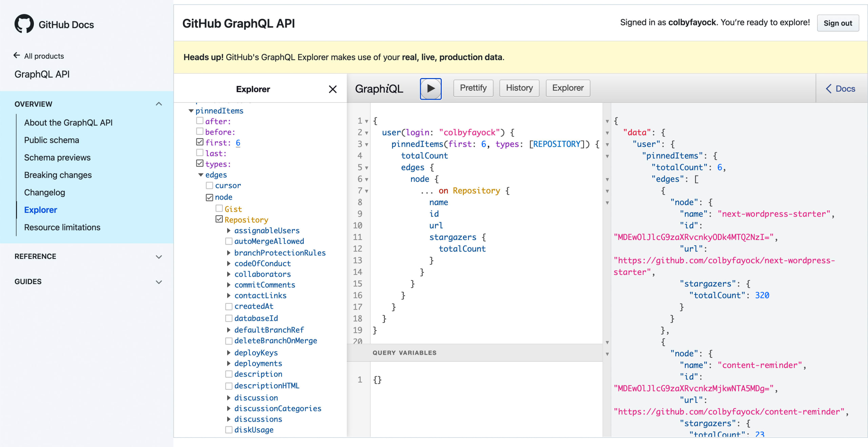Collapse the edges tree node
The width and height of the screenshot is (868, 447).
(x=201, y=175)
